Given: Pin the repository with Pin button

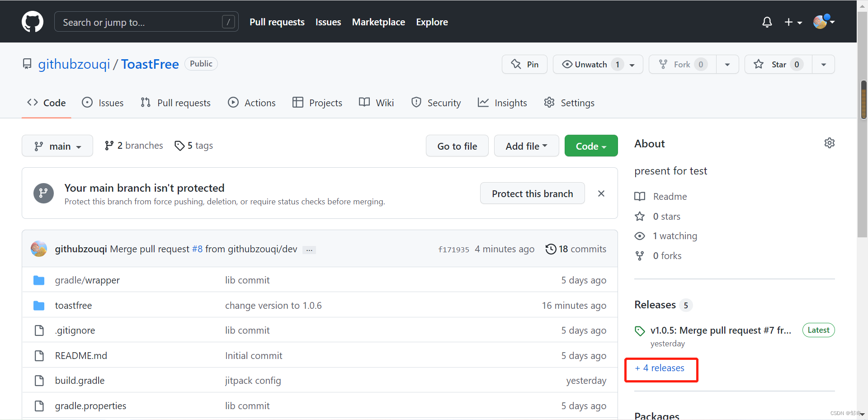Looking at the screenshot, I should point(524,64).
